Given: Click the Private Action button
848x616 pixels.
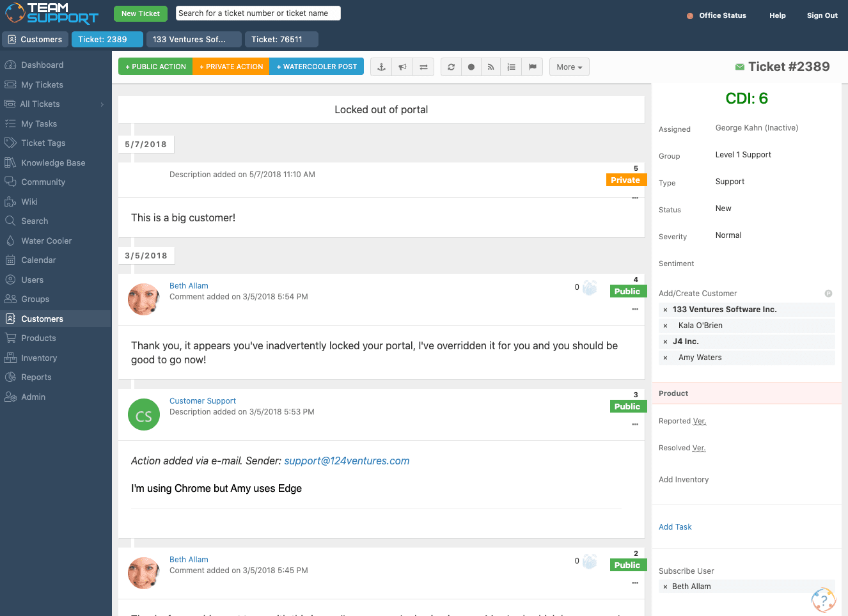Looking at the screenshot, I should 231,67.
